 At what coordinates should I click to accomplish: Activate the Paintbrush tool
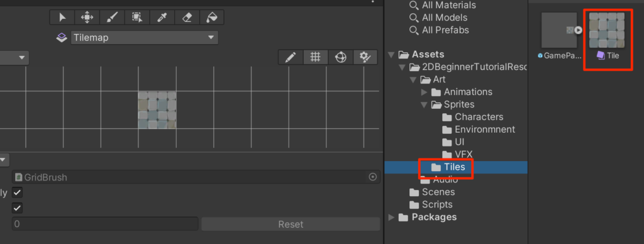(112, 17)
